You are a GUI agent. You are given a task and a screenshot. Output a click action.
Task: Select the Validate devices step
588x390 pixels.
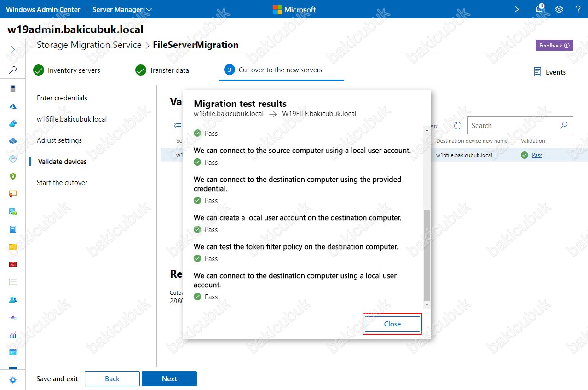pos(62,162)
